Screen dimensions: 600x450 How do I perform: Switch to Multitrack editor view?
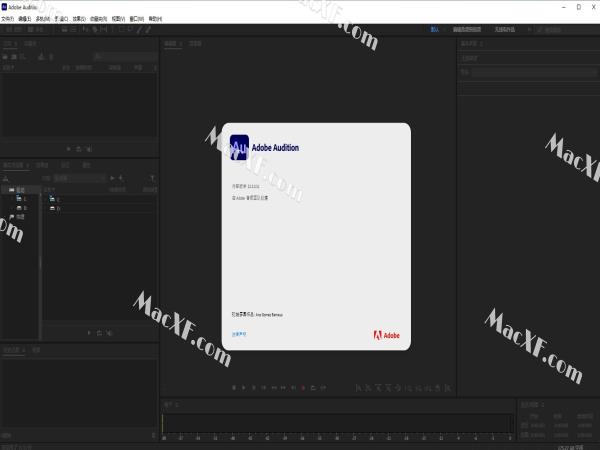[x=35, y=29]
